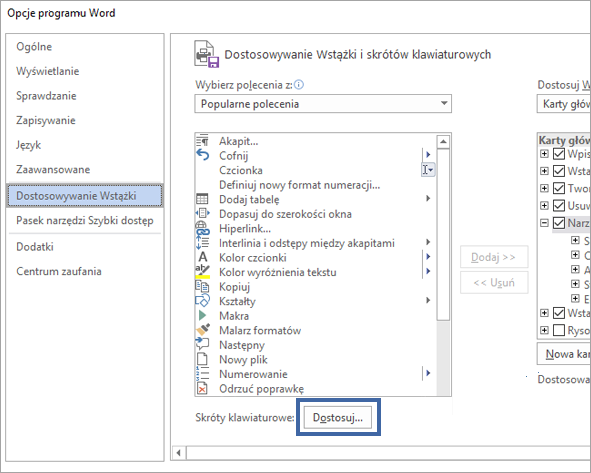Select the Cofnij undo arrow icon
This screenshot has height=473, width=591.
tap(203, 155)
